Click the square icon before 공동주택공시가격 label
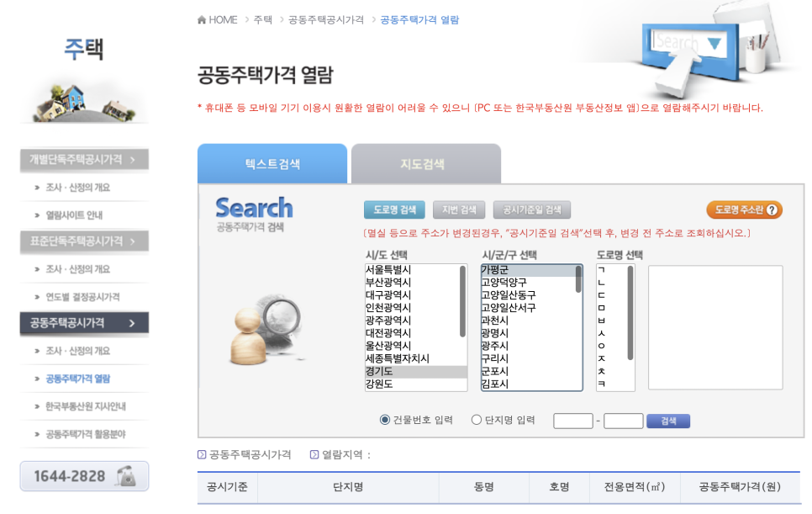 (x=202, y=454)
